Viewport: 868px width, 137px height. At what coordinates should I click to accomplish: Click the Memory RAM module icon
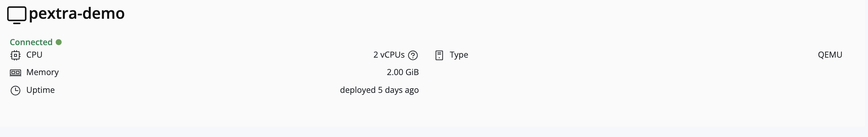point(15,73)
